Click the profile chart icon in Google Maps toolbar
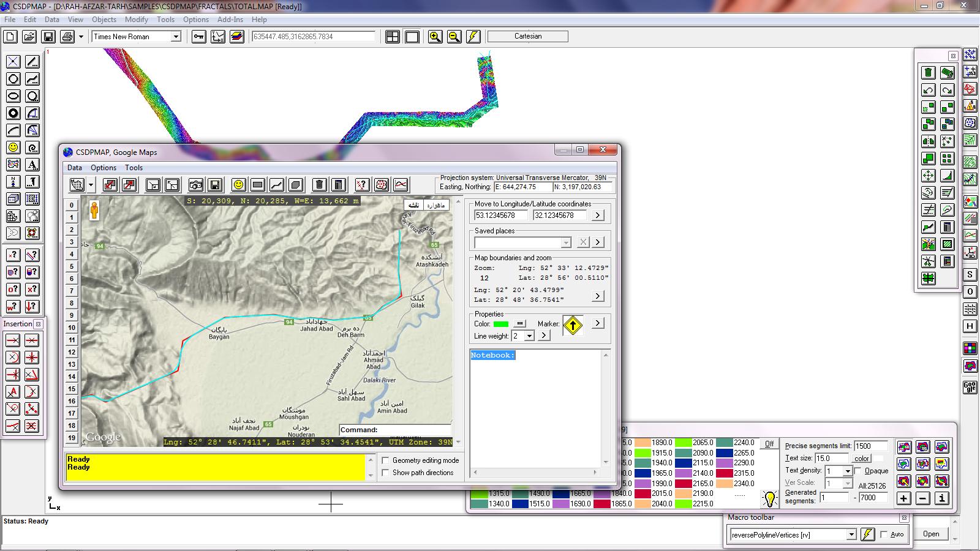The height and width of the screenshot is (551, 980). [401, 185]
